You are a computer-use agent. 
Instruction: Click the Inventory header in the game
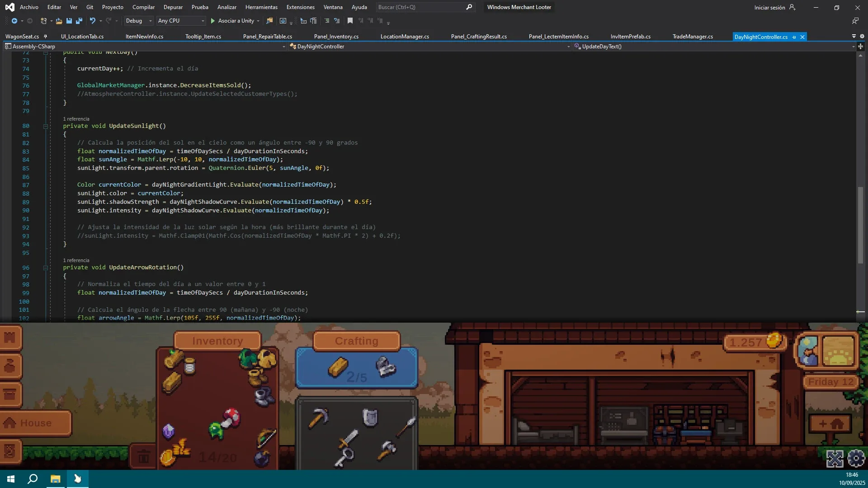[x=217, y=341]
